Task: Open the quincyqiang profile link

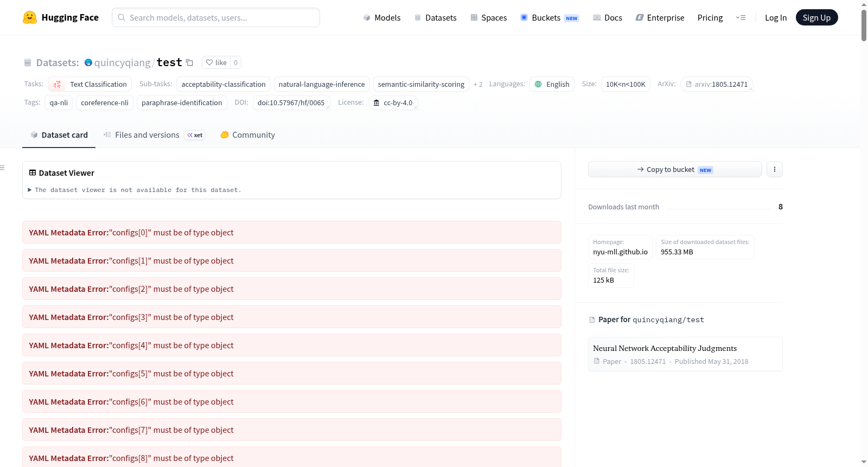Action: [123, 62]
